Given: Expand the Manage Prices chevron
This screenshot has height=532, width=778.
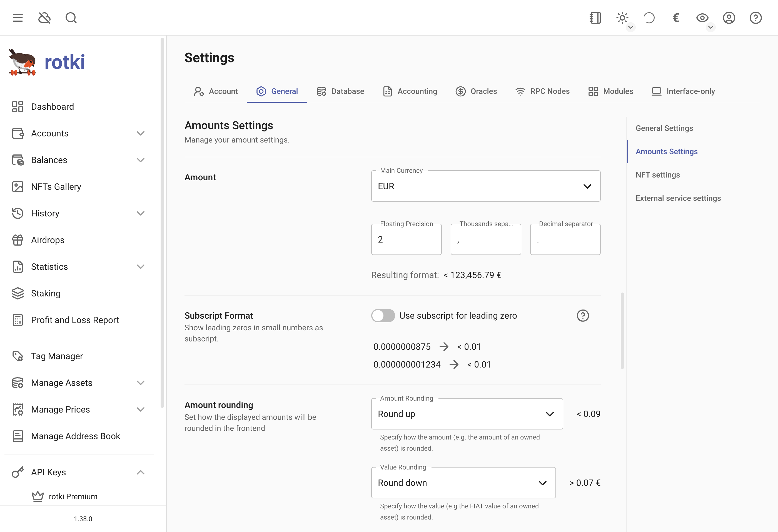Looking at the screenshot, I should pyautogui.click(x=141, y=409).
